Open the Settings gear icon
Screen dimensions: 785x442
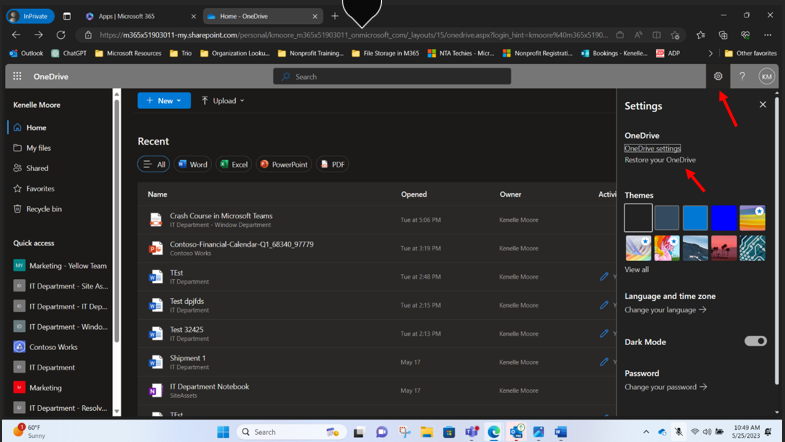(718, 76)
